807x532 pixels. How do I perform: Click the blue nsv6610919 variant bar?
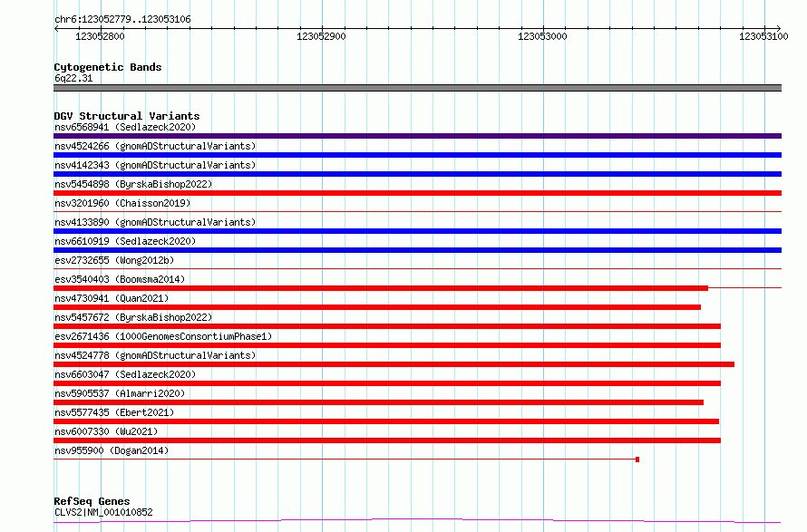(x=417, y=250)
